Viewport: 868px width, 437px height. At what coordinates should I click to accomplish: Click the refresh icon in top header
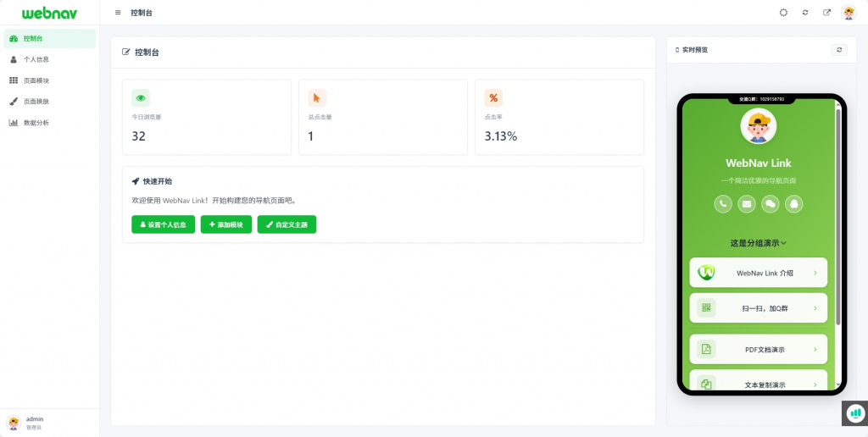[x=805, y=13]
